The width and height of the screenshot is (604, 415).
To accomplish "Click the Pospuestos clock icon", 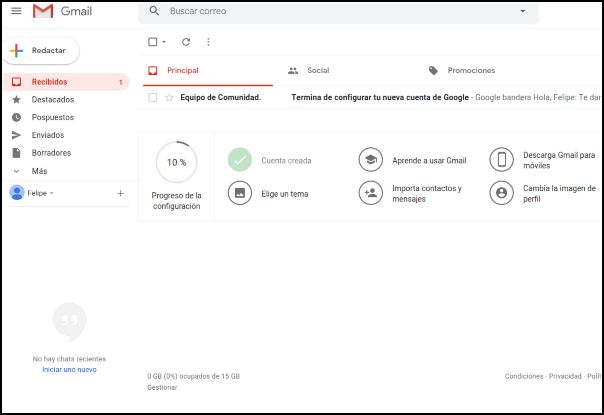I will (16, 117).
